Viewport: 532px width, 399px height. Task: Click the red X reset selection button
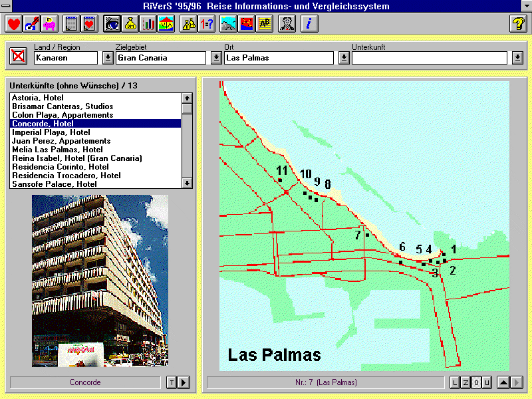tap(19, 56)
